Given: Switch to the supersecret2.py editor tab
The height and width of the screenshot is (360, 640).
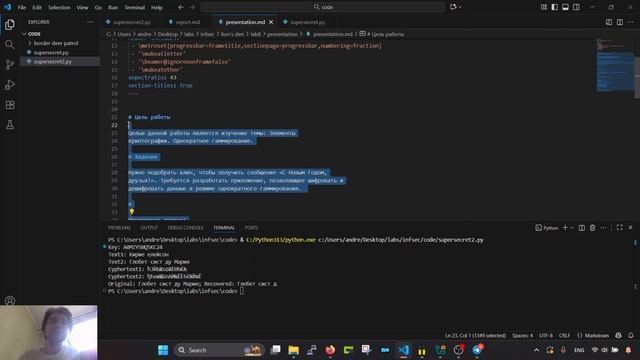Looking at the screenshot, I should pyautogui.click(x=132, y=22).
